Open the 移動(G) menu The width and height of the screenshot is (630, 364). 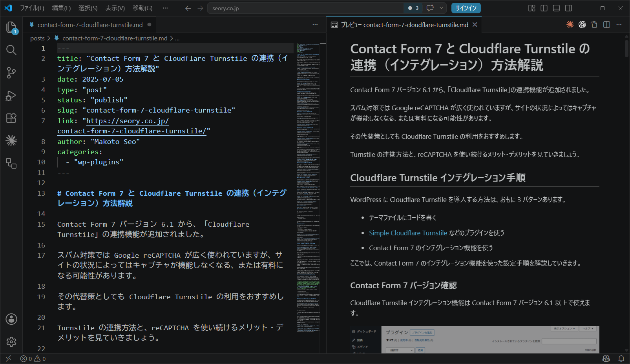click(142, 8)
